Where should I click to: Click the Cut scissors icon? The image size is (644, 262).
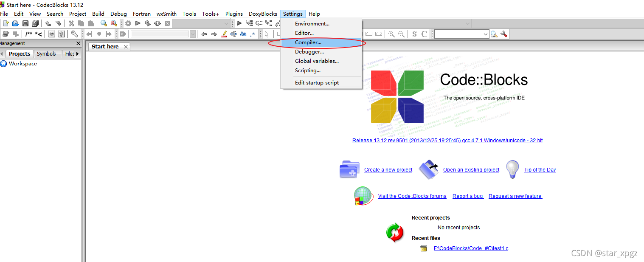(71, 23)
